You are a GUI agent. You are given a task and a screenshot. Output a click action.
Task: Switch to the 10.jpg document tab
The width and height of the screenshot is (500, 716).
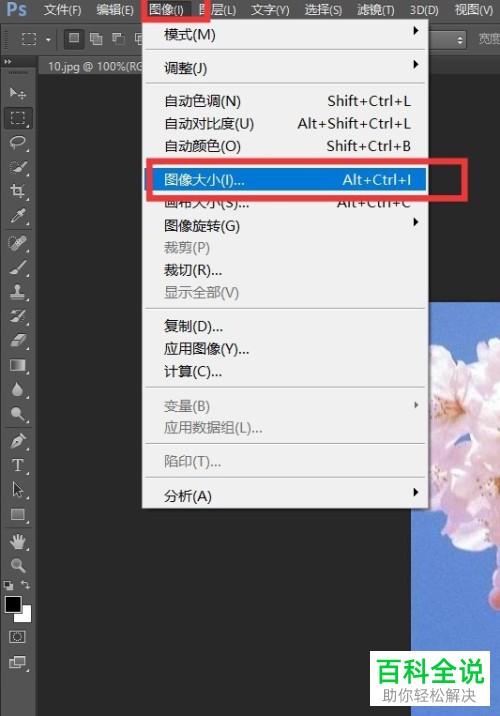[95, 67]
